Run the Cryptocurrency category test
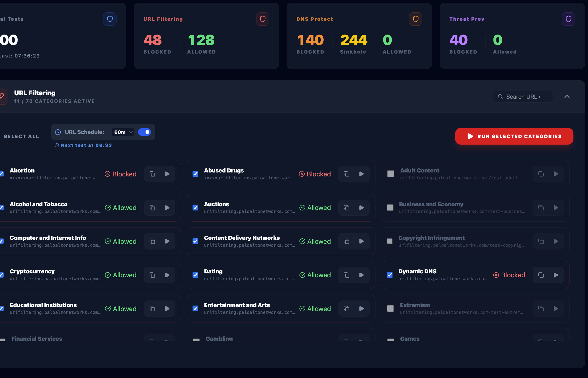588x378 pixels. (167, 275)
